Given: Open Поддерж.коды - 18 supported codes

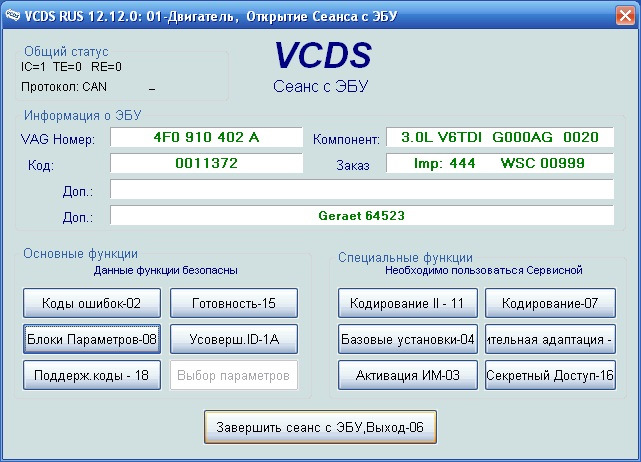Looking at the screenshot, I should (x=92, y=375).
